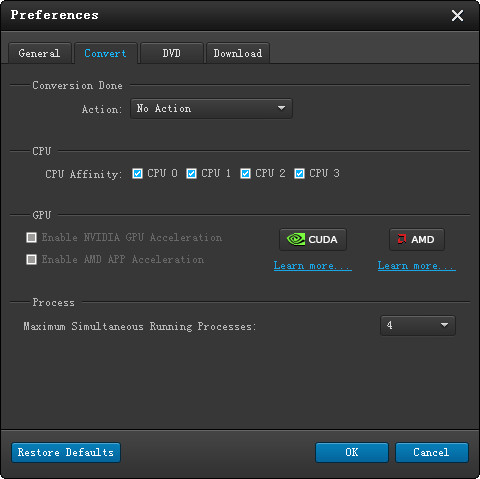Open Learn more link under AMD
480x479 pixels.
[416, 266]
